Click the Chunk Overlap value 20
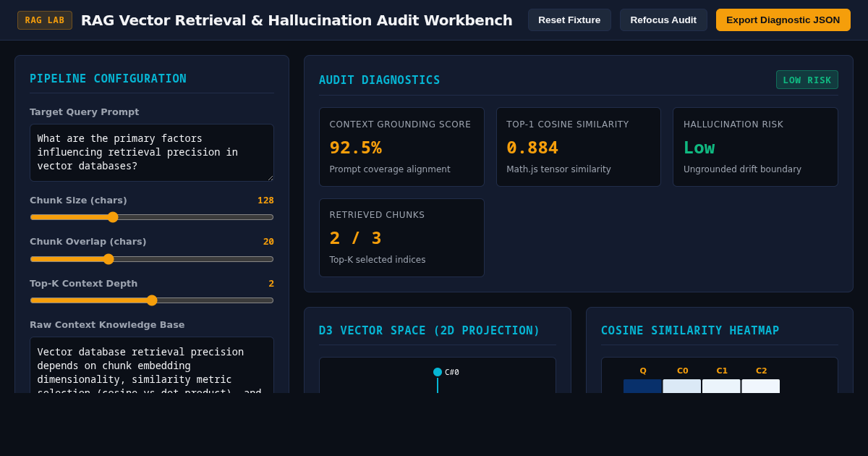 [x=268, y=242]
